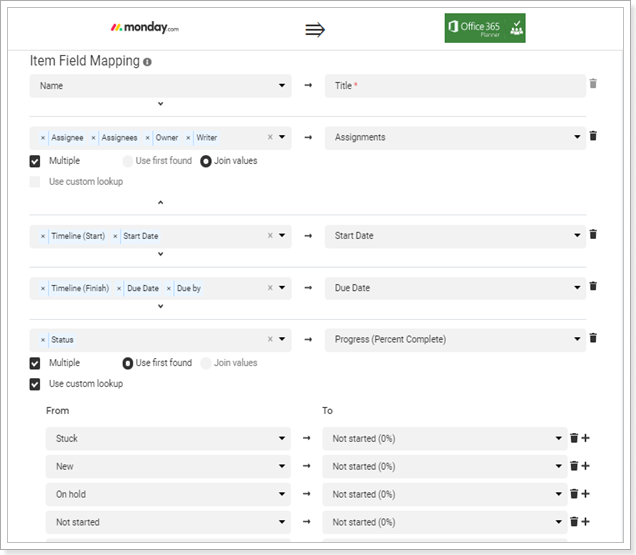Add a lookup row after Stuck
This screenshot has height=555, width=636.
click(x=585, y=438)
